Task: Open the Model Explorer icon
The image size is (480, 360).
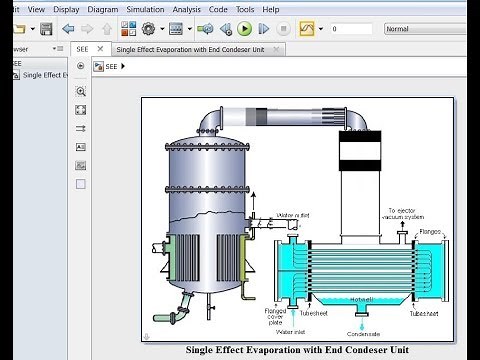Action: point(176,29)
